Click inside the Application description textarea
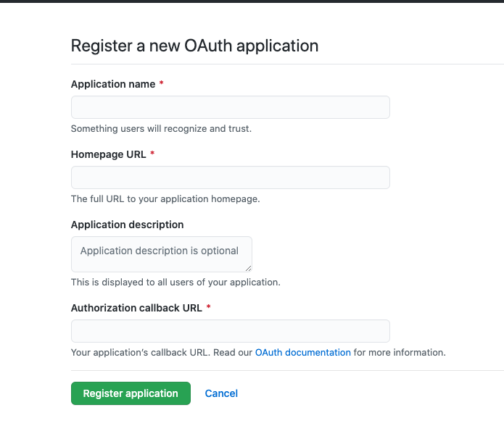504x431 pixels. tap(161, 254)
